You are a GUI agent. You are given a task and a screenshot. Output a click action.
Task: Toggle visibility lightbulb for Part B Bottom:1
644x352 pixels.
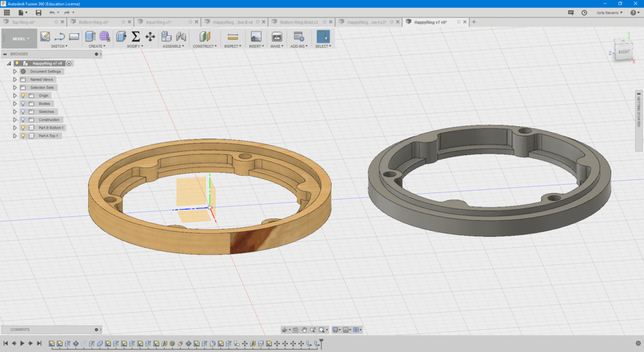pyautogui.click(x=23, y=128)
